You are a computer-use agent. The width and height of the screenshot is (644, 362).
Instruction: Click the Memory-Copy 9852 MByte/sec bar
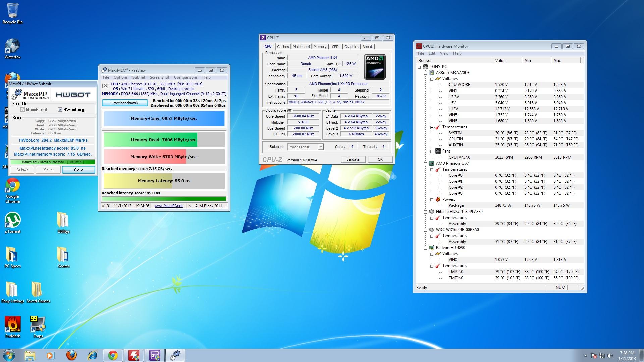tap(164, 118)
